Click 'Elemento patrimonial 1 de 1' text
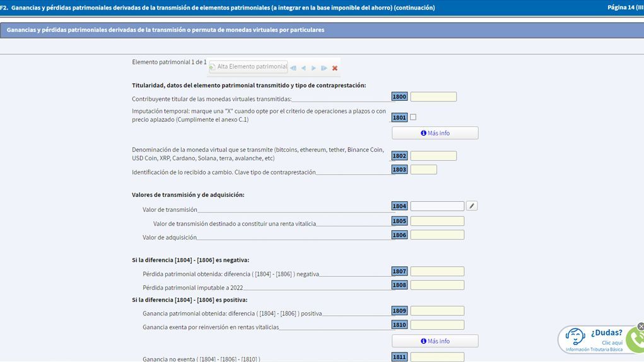 [169, 62]
